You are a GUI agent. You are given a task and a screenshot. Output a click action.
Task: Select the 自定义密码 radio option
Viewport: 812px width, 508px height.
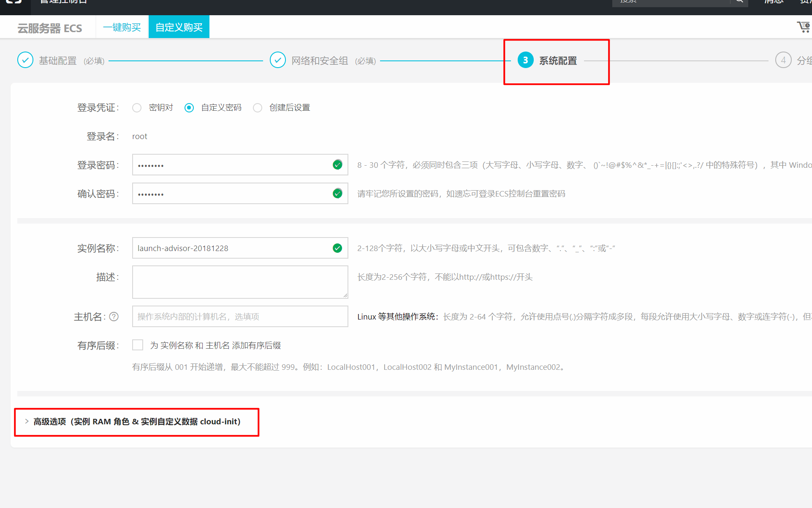(x=189, y=108)
